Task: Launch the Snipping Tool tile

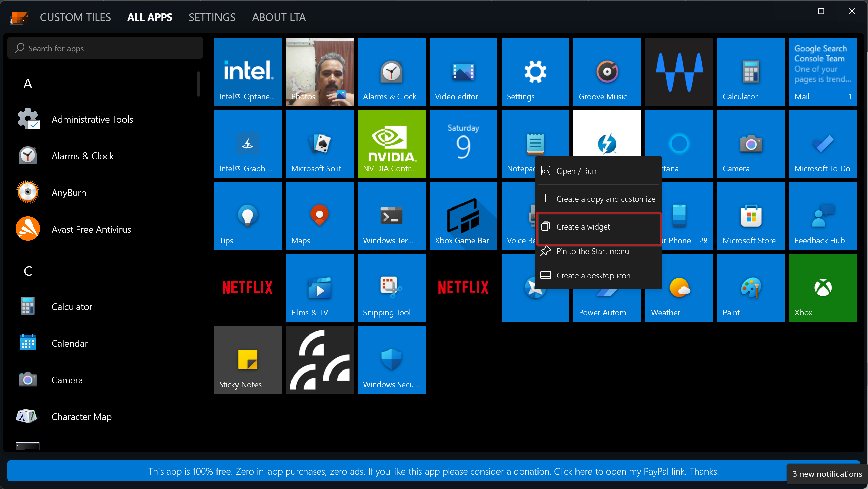Action: pos(391,288)
